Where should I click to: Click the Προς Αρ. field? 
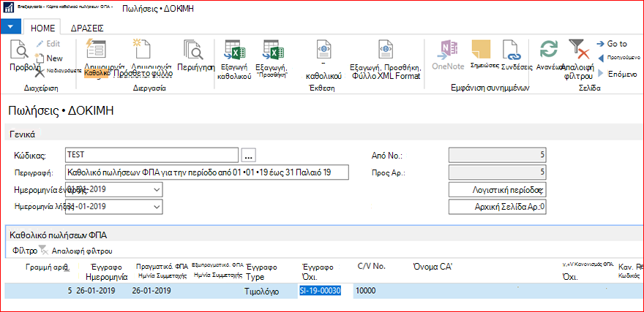(x=498, y=172)
